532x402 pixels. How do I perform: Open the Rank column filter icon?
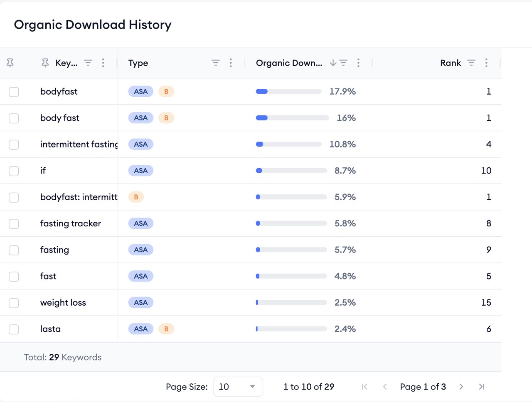471,63
